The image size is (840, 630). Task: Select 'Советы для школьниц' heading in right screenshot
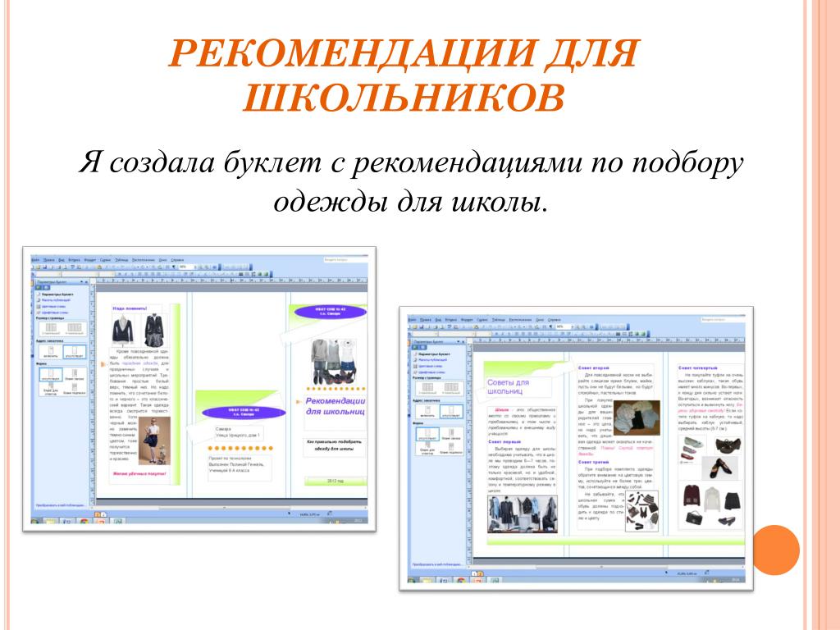click(508, 387)
